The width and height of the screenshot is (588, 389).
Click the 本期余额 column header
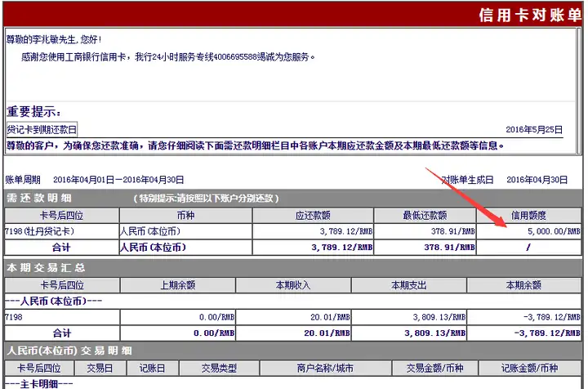click(523, 285)
